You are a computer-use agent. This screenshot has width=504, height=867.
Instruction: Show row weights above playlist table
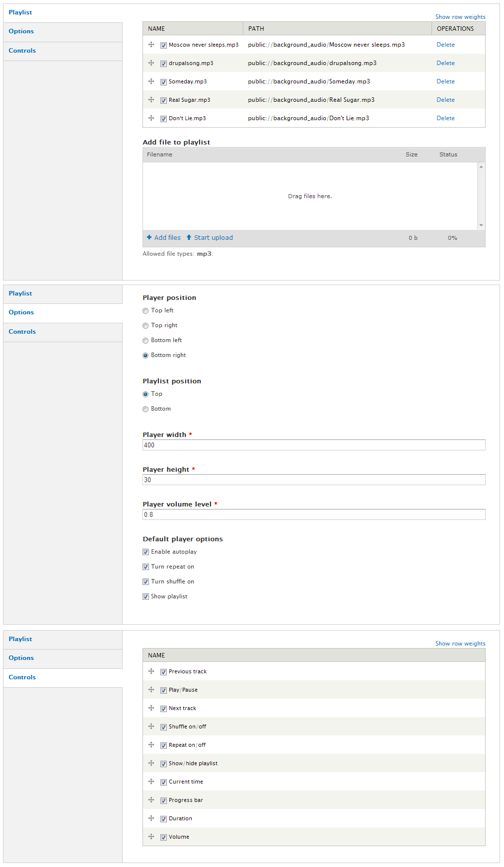[460, 17]
